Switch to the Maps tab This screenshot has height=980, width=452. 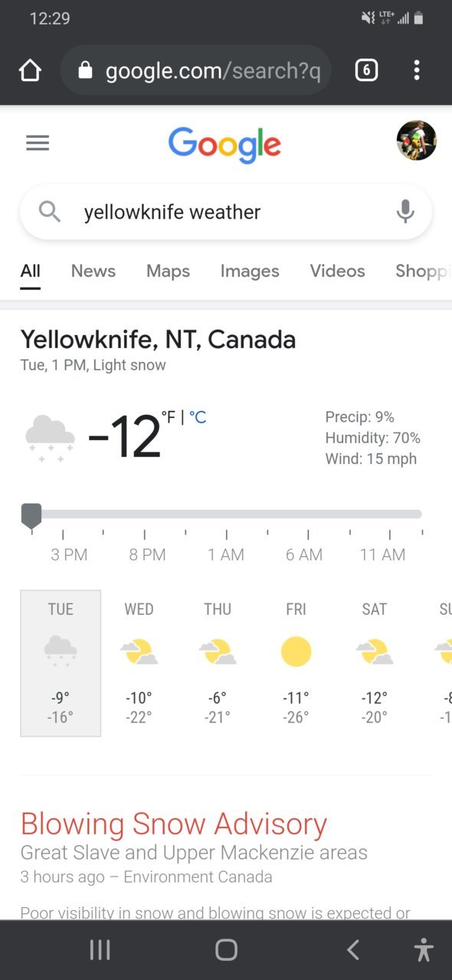[168, 271]
